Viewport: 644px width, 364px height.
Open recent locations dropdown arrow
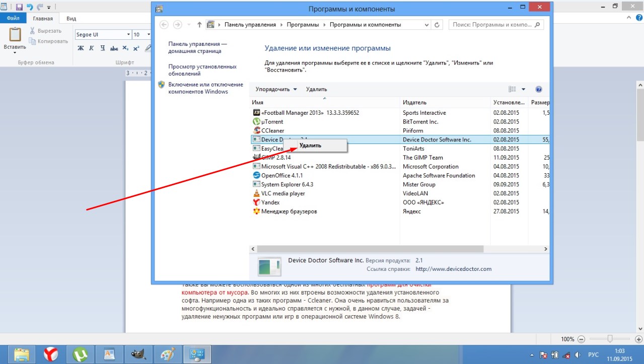[189, 25]
